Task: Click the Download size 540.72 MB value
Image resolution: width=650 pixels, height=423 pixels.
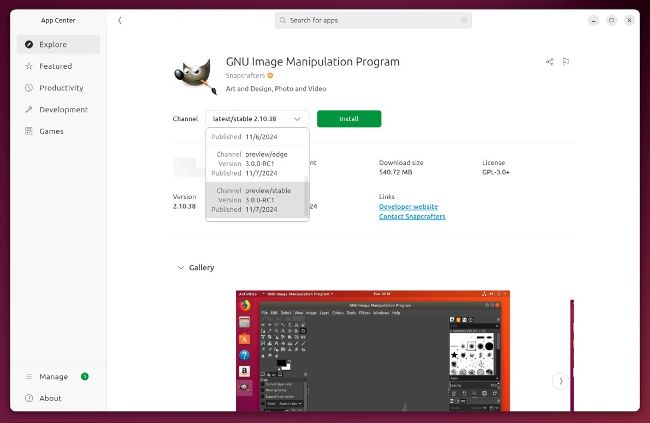Action: 395,172
